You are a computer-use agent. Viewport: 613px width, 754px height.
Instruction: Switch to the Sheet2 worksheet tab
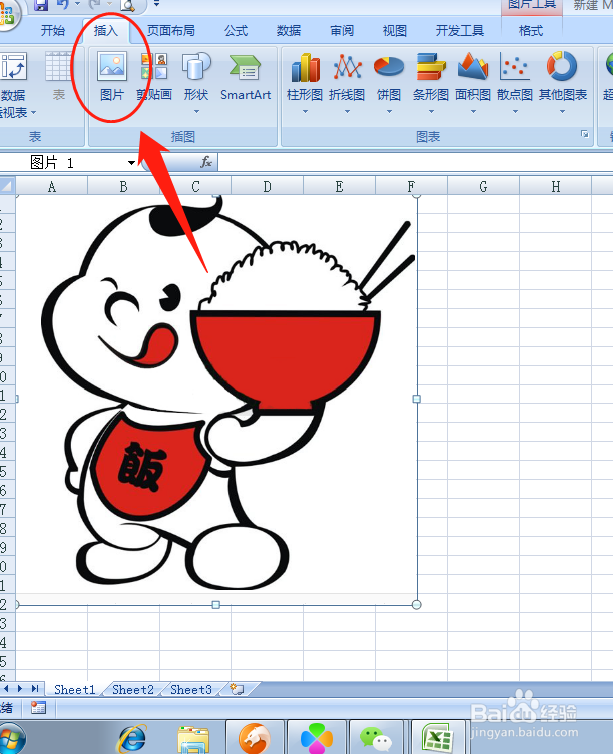click(133, 690)
